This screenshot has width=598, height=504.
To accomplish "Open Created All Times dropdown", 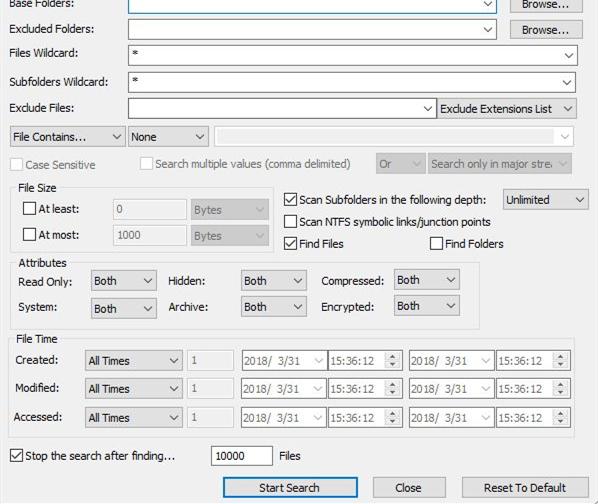I will [x=134, y=361].
